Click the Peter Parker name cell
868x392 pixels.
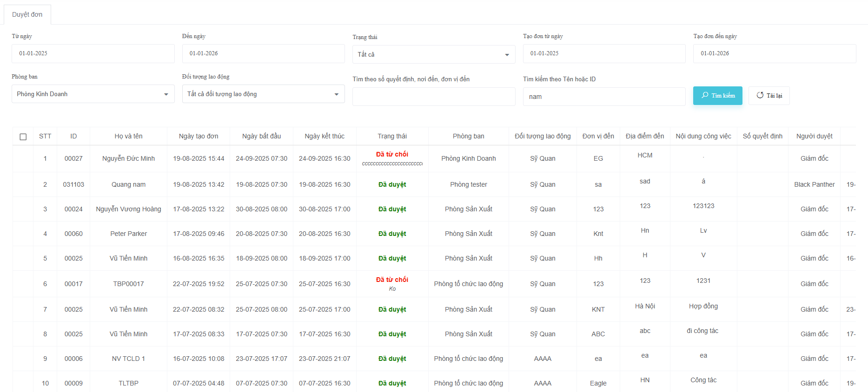[128, 234]
